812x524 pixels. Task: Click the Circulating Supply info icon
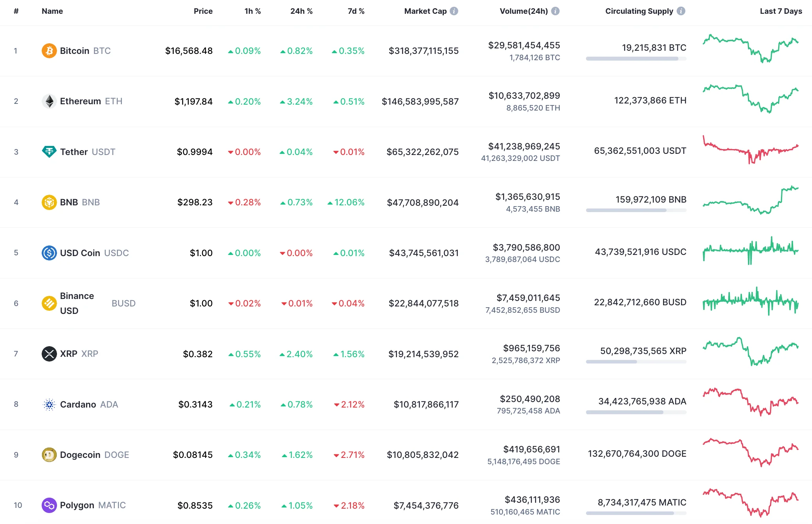coord(681,11)
